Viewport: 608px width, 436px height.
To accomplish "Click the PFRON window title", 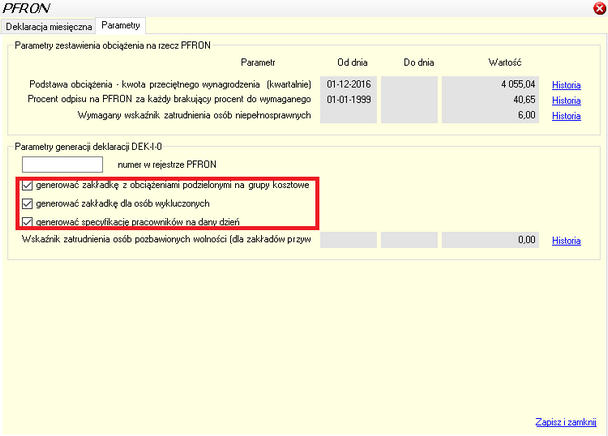I will click(x=26, y=8).
